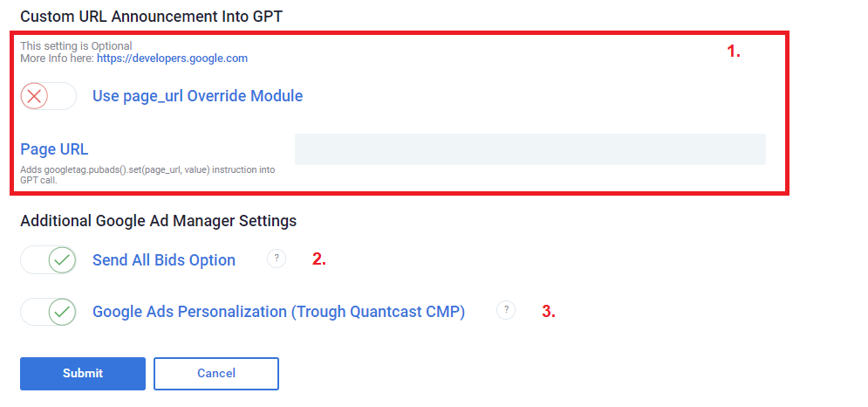Click the "Send All Bids Option" label
868x407 pixels.
[164, 260]
